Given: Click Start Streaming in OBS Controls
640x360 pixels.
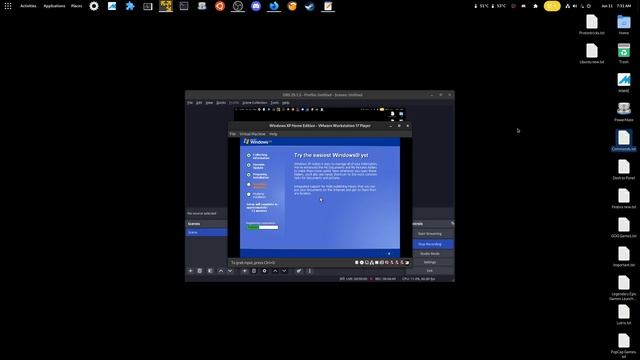Looking at the screenshot, I should coord(430,234).
